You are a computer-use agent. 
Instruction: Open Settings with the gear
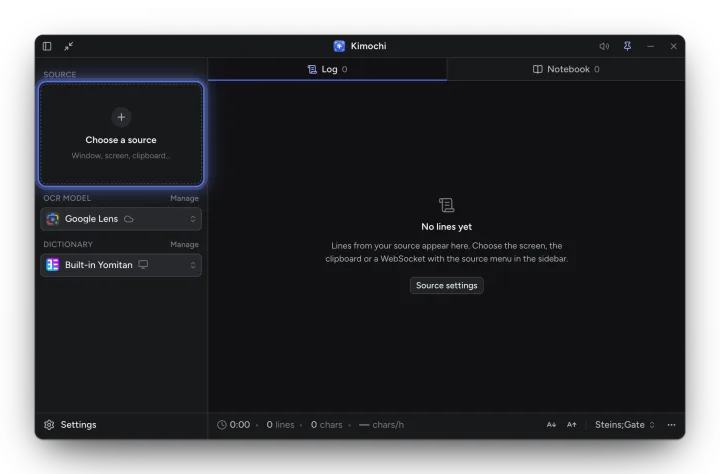click(70, 425)
